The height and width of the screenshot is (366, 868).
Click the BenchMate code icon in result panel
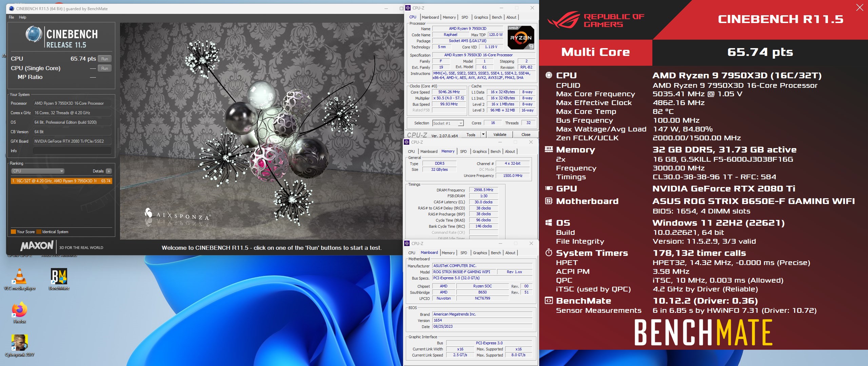tap(549, 300)
